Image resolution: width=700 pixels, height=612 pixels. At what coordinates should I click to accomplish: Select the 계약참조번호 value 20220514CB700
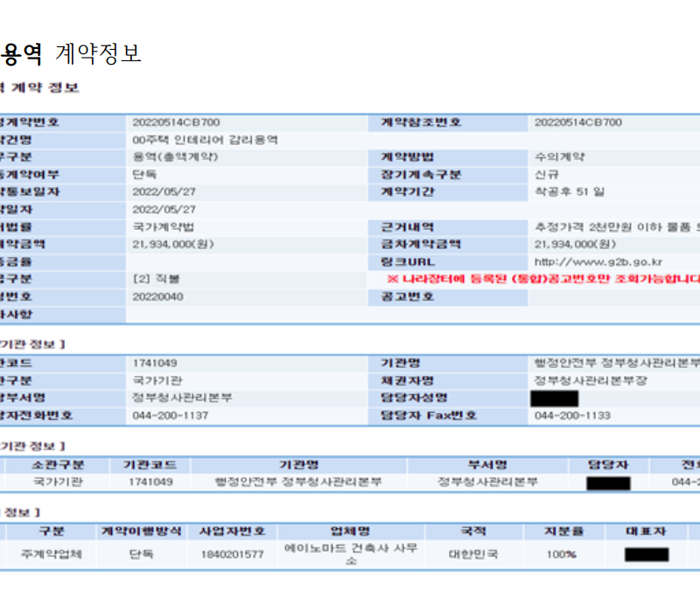click(x=577, y=122)
